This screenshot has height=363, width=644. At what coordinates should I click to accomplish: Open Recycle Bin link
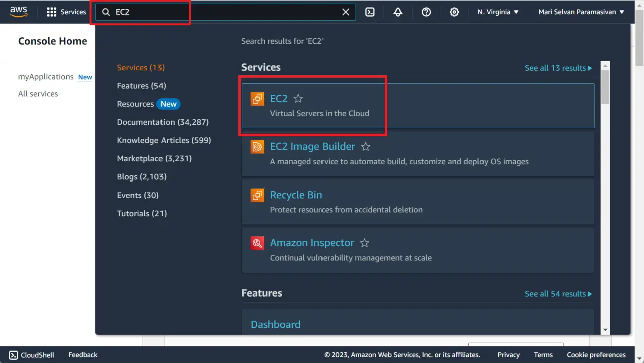[296, 195]
